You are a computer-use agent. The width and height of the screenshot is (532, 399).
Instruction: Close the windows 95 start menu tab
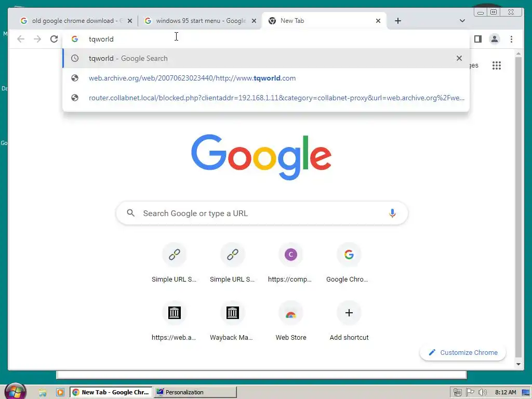[x=254, y=21]
